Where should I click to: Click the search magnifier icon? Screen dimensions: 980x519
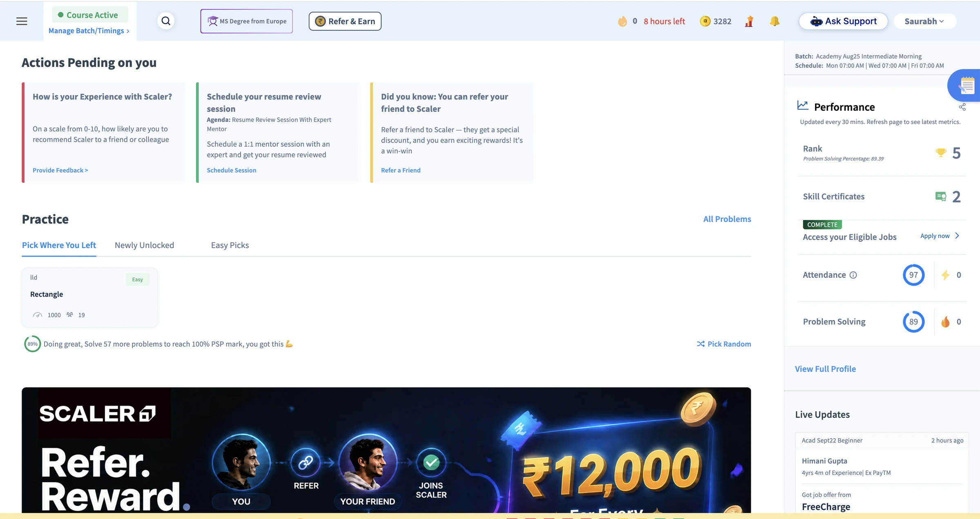pos(166,21)
